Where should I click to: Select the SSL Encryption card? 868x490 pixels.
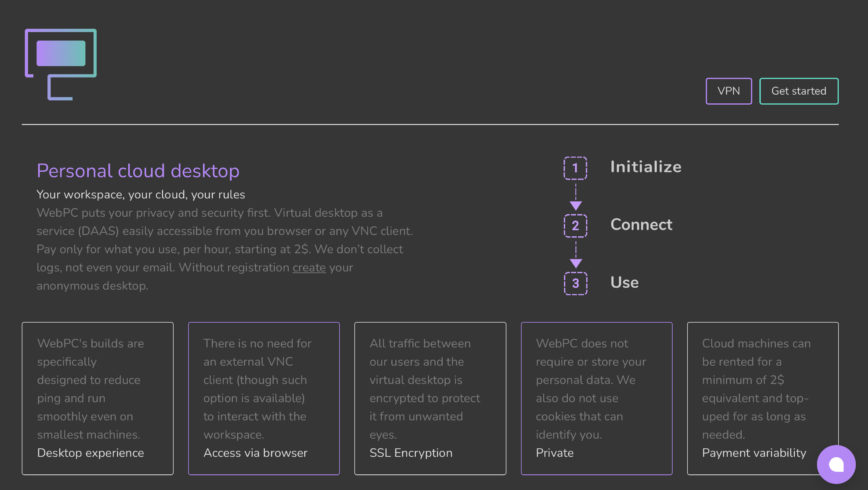430,398
